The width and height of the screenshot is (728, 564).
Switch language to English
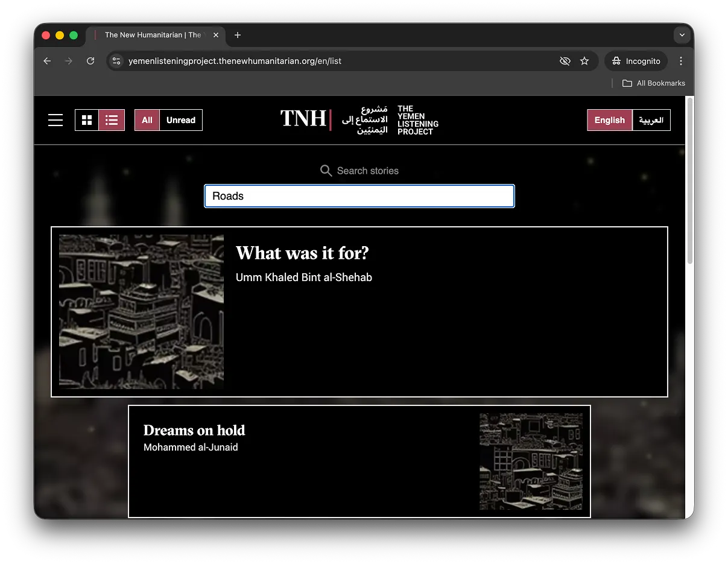[609, 120]
